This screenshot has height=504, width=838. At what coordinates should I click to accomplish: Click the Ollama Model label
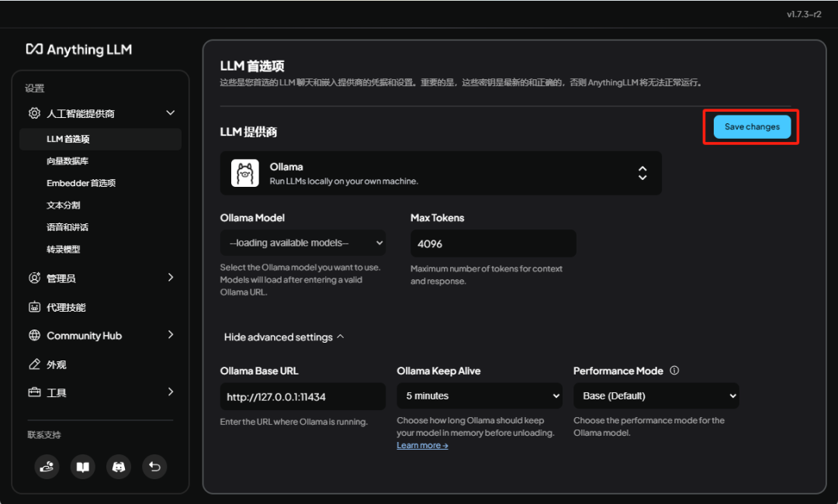(252, 218)
